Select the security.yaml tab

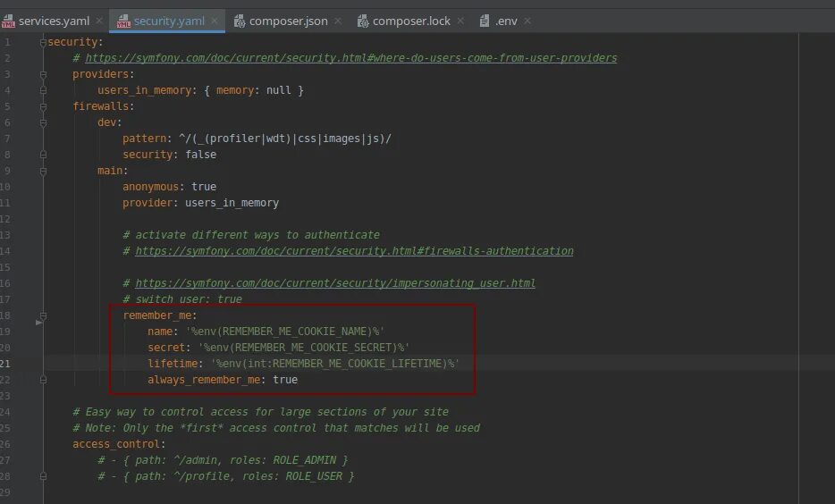click(x=167, y=21)
